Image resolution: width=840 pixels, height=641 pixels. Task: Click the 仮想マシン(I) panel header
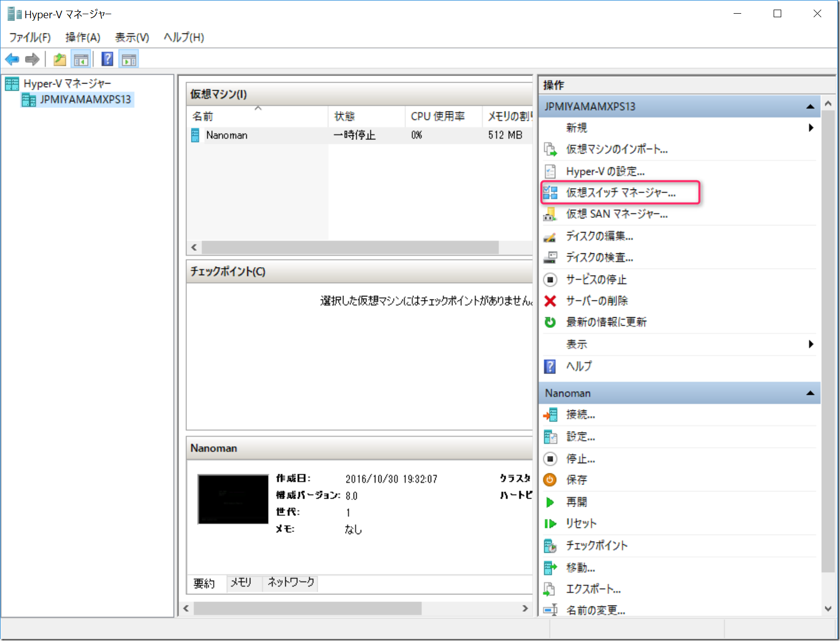pos(359,94)
